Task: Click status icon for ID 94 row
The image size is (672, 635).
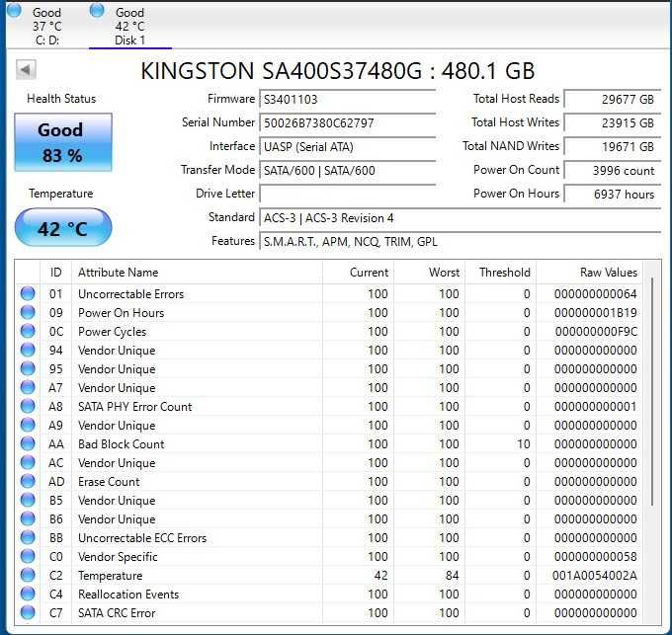Action: (x=28, y=351)
